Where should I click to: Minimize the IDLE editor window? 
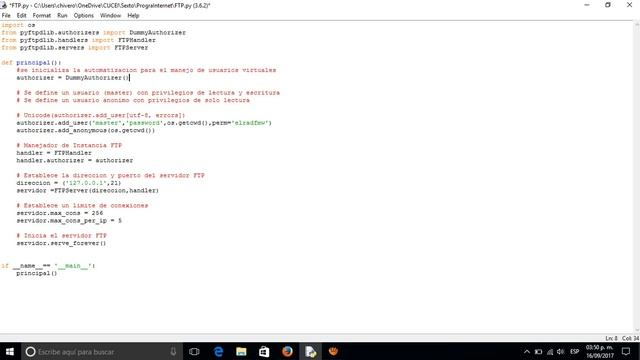pyautogui.click(x=587, y=5)
